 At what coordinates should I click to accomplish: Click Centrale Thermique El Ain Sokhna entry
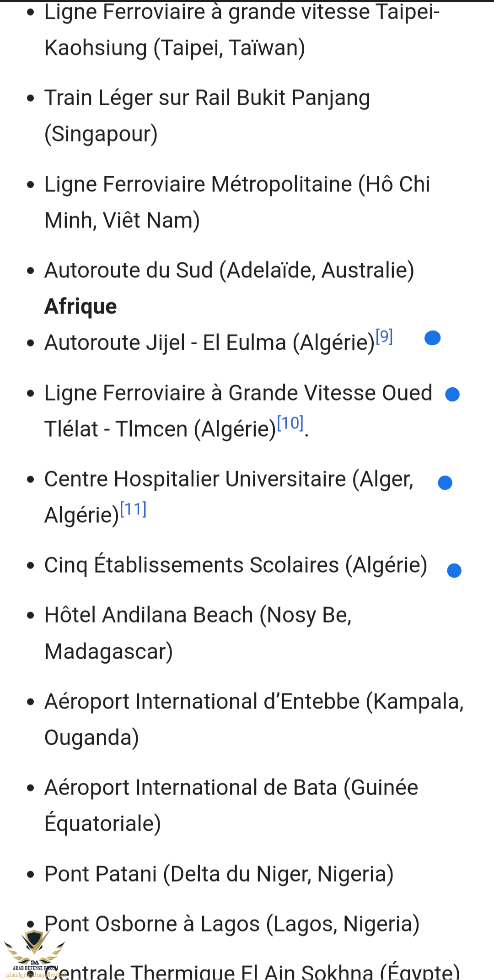[252, 971]
